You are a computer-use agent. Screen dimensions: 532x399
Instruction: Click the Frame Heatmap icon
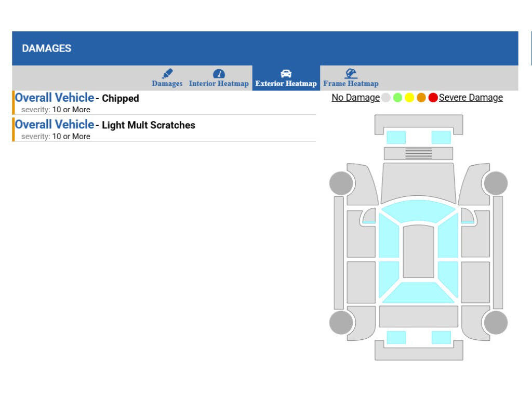(351, 73)
